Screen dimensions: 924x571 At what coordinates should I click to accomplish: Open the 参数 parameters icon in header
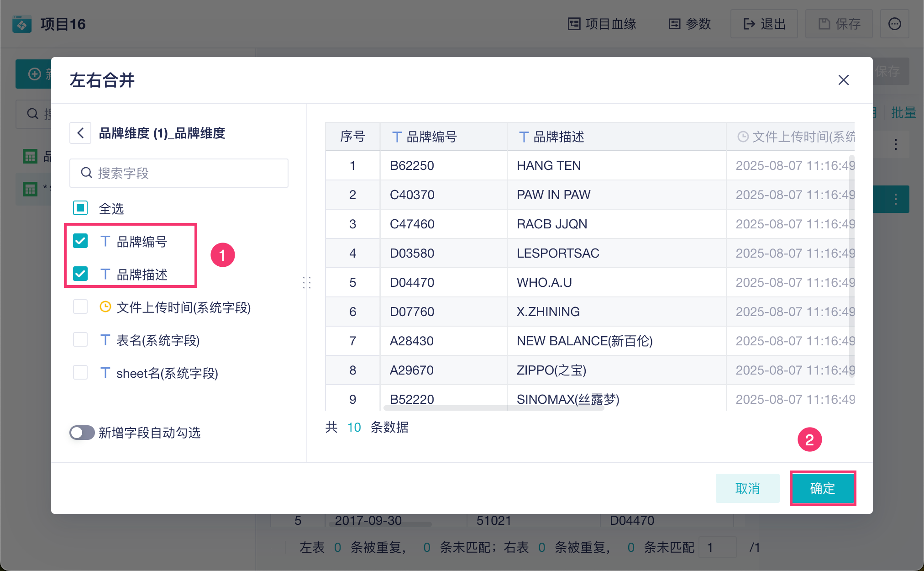674,24
